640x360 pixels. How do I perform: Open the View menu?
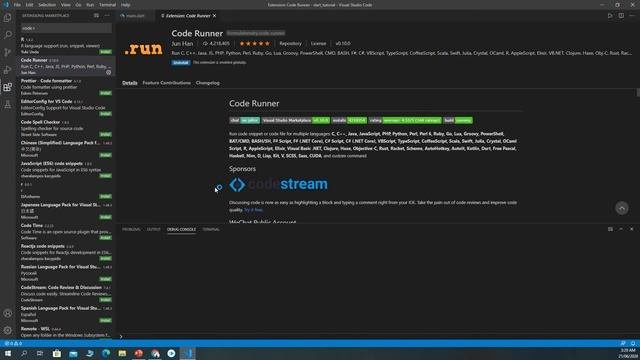click(x=66, y=5)
